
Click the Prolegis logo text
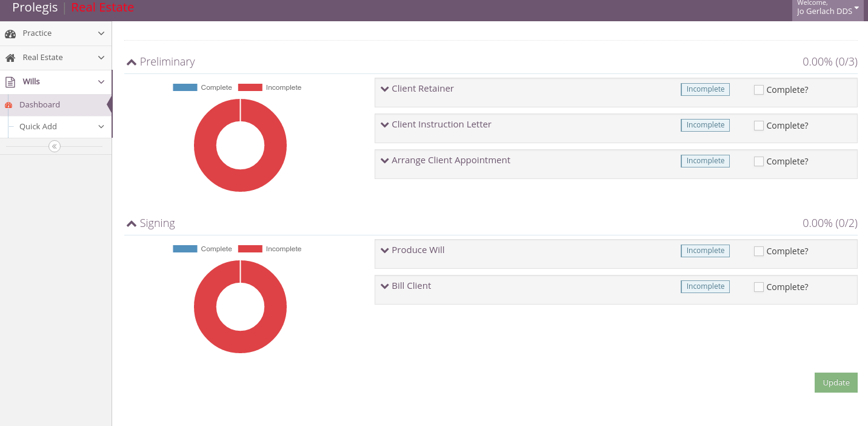click(35, 8)
